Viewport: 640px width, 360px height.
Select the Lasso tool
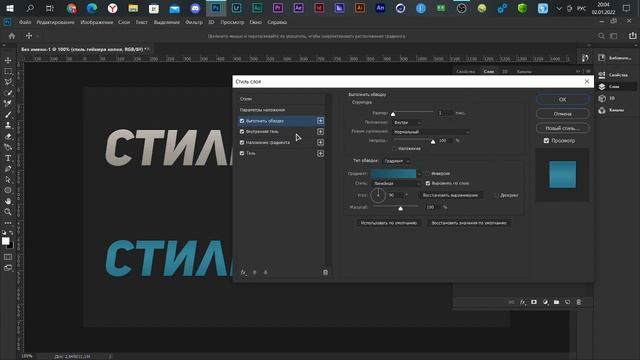click(8, 82)
